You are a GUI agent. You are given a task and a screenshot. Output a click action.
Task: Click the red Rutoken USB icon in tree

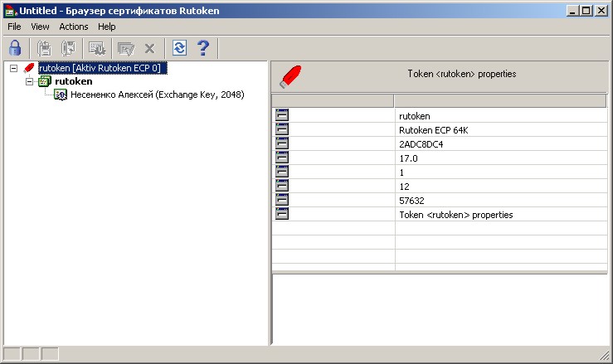tap(30, 68)
